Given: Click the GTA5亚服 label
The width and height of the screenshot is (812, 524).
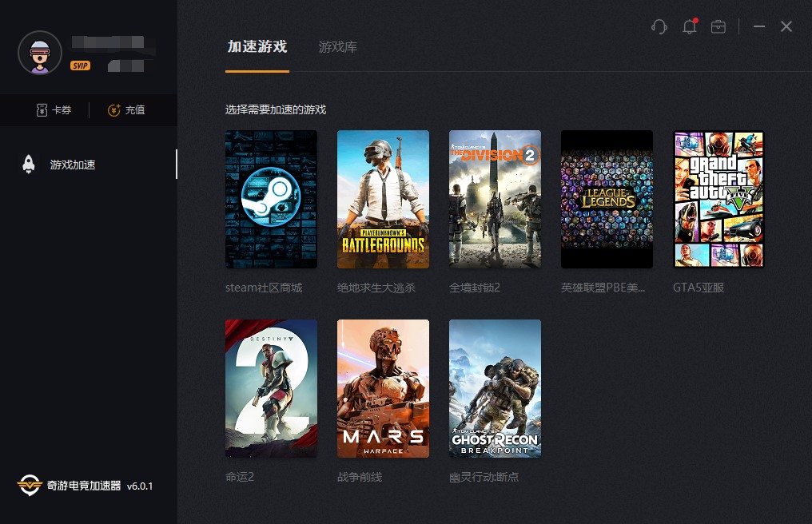Looking at the screenshot, I should pos(698,288).
